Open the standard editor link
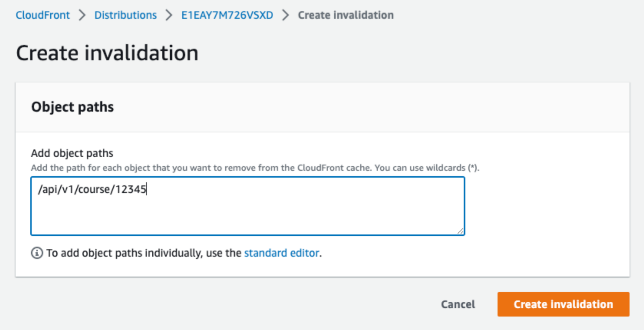This screenshot has height=330, width=644. [282, 253]
